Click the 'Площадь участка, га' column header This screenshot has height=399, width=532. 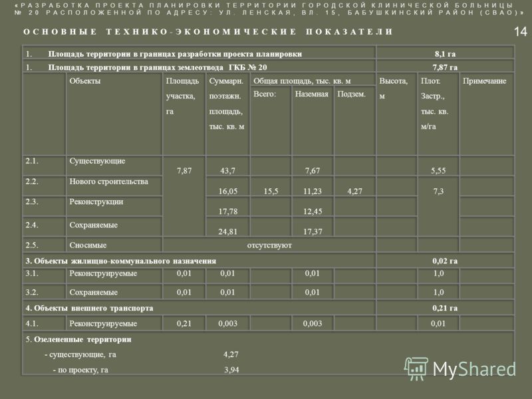[x=182, y=96]
